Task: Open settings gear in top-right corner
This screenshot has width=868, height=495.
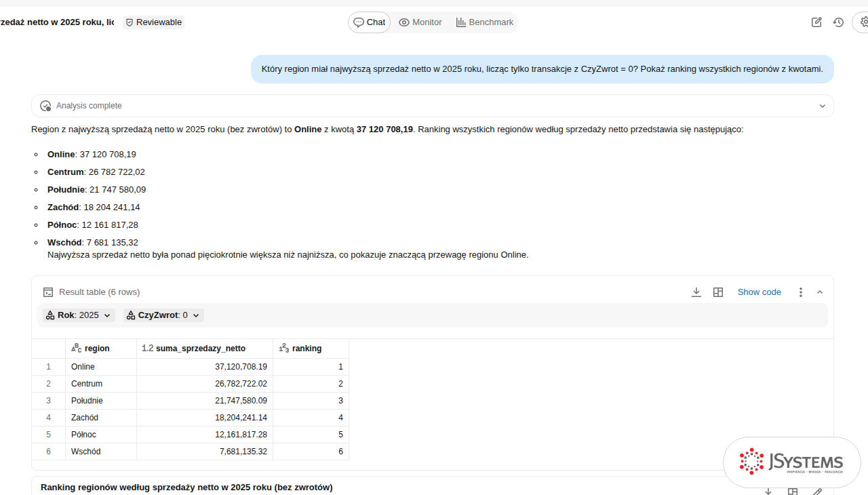Action: [863, 22]
